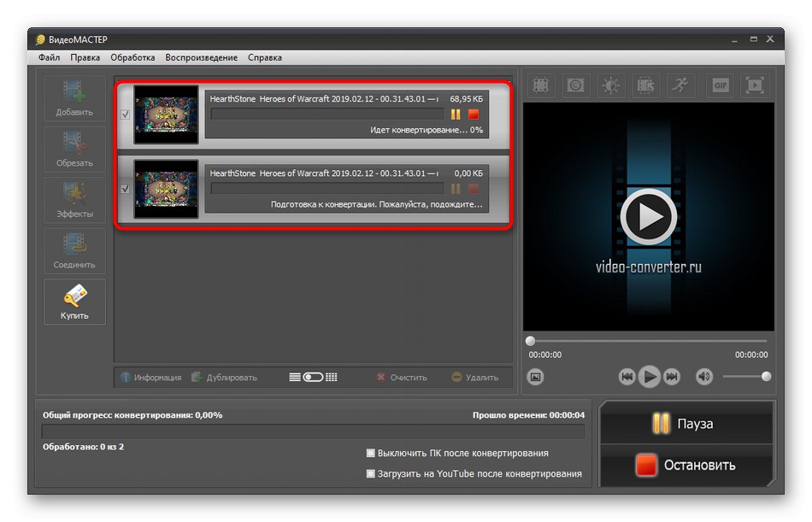The image size is (812, 522).
Task: Click the Очистить clear list button
Action: click(x=402, y=378)
